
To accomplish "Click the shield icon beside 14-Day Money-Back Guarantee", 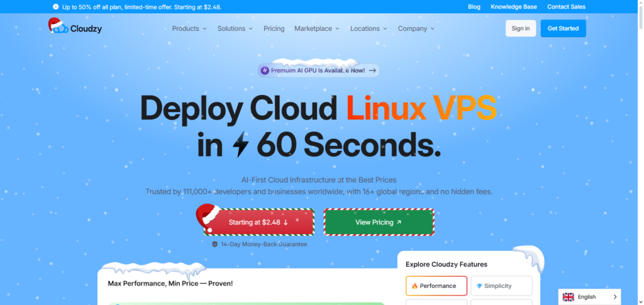I will tap(215, 244).
